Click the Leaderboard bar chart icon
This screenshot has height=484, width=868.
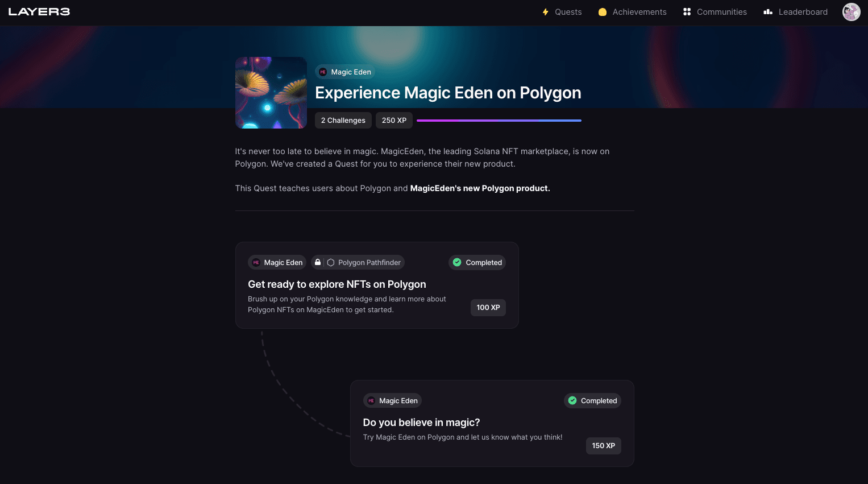click(768, 12)
